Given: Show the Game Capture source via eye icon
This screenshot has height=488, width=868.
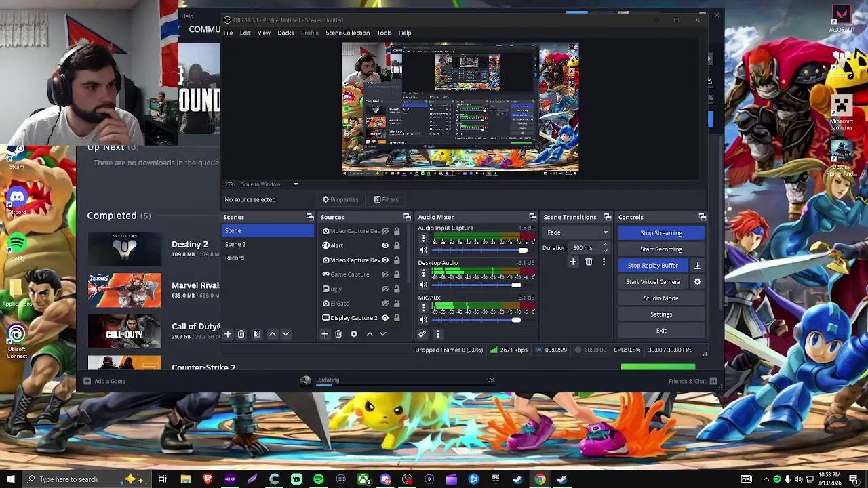Looking at the screenshot, I should pos(385,274).
